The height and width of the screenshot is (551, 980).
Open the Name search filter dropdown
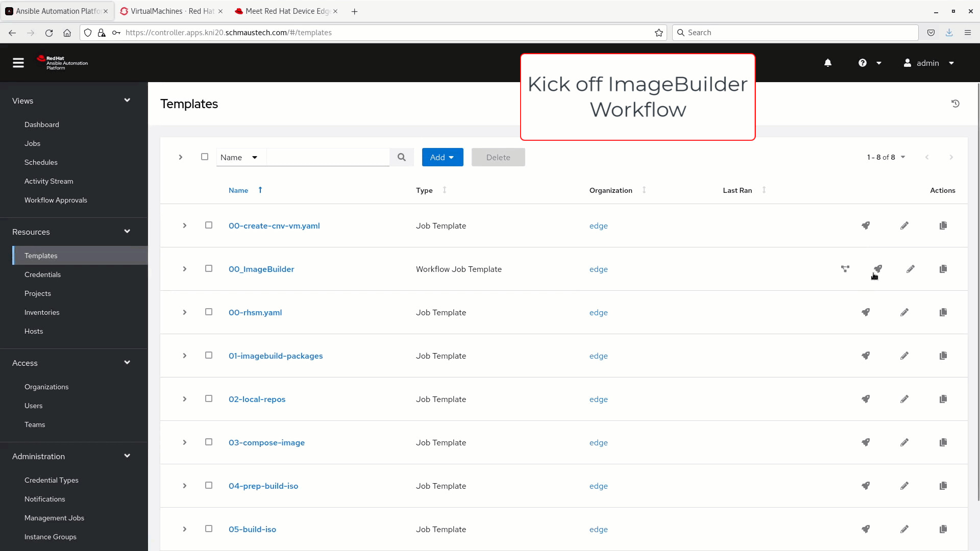[239, 157]
